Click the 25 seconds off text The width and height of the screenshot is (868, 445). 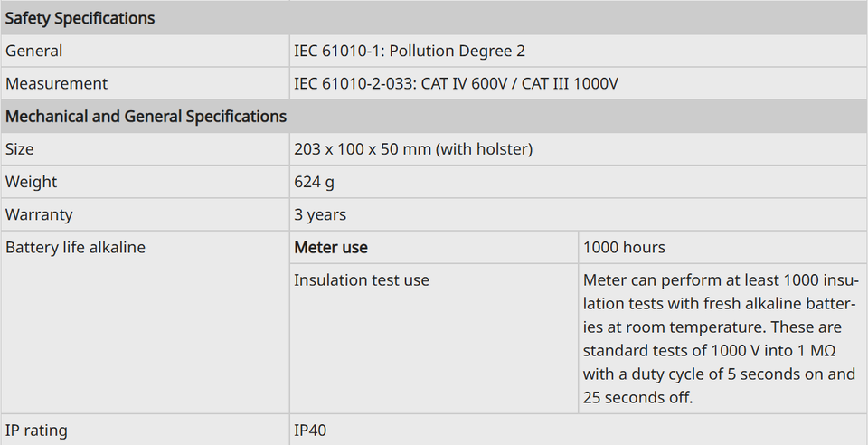(x=637, y=397)
